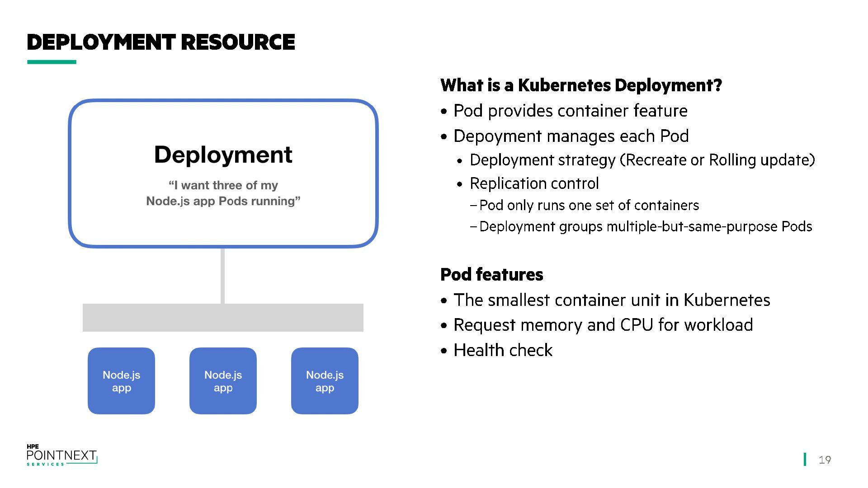
Task: Click the slide title Deployment Resource
Action: pyautogui.click(x=161, y=42)
